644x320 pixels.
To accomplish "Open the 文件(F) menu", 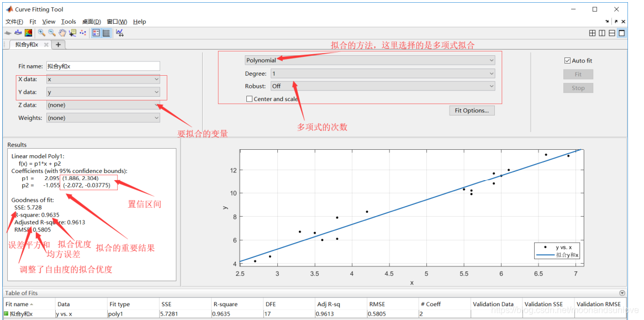I will pos(14,22).
